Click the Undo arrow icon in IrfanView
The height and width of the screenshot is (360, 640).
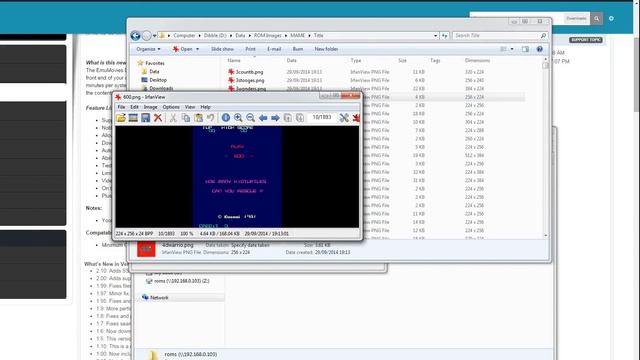[x=210, y=118]
